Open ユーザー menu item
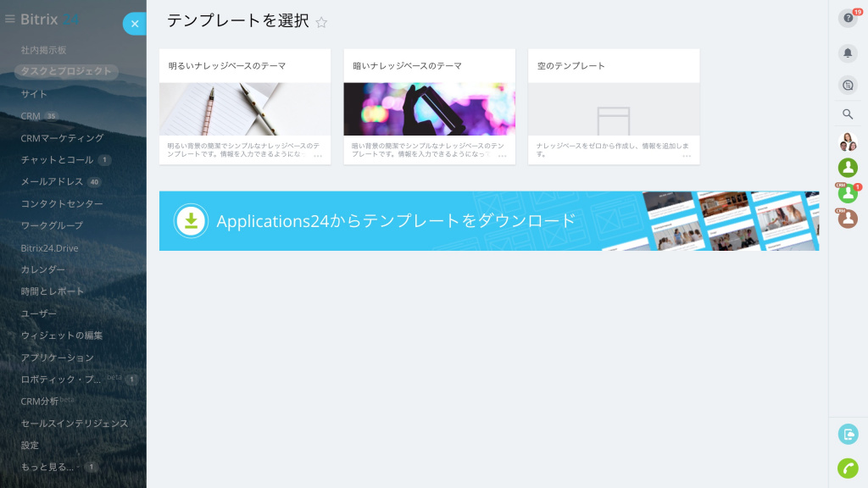 pos(38,313)
